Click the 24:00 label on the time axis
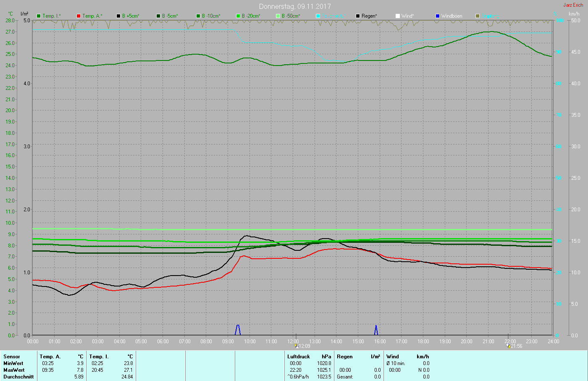Image resolution: width=588 pixels, height=381 pixels. coord(554,341)
